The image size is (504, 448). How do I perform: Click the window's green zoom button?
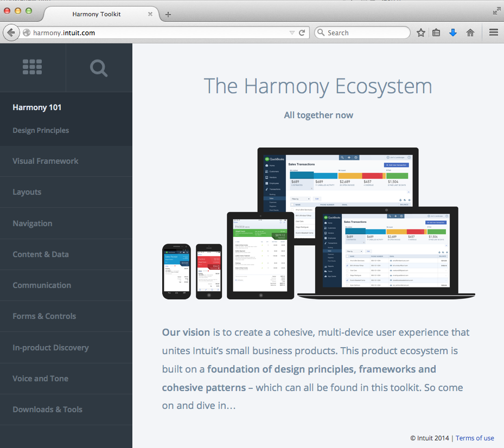[29, 11]
